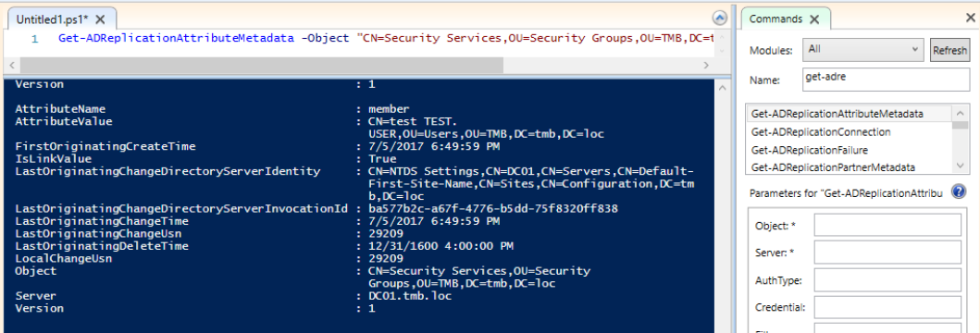This screenshot has width=980, height=333.
Task: Open help for Get-ADReplicationAttributeMetadata parameters
Action: pos(958,191)
